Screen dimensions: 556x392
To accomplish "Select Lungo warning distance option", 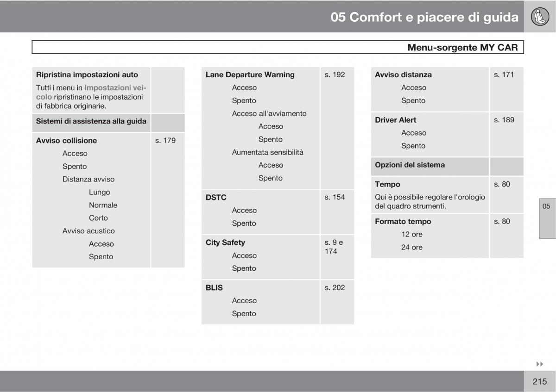I will pos(100,192).
